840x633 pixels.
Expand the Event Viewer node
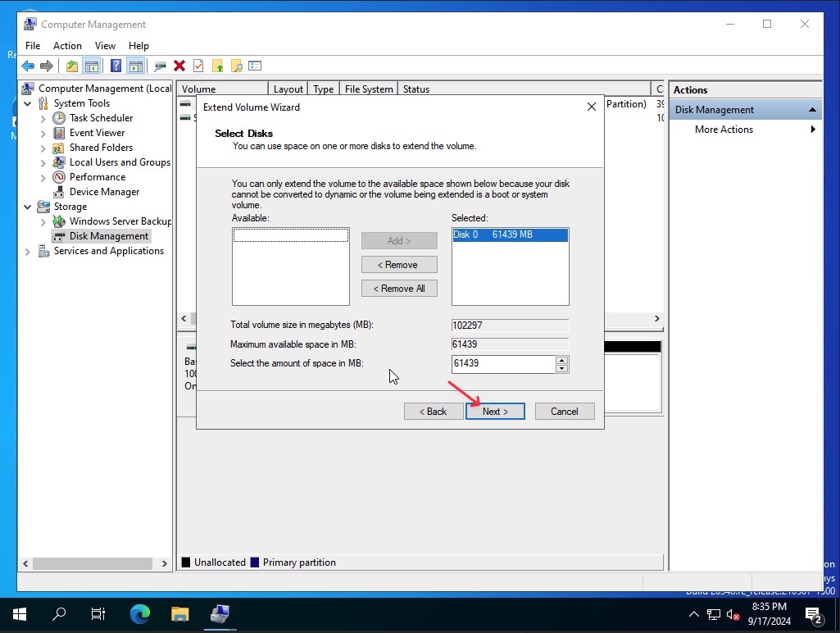tap(43, 133)
